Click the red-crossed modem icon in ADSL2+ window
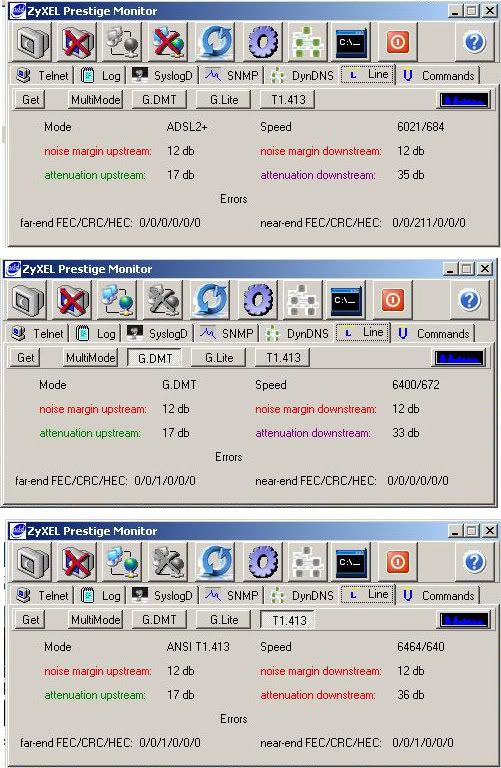Viewport: 501px width, 768px height. [78, 42]
